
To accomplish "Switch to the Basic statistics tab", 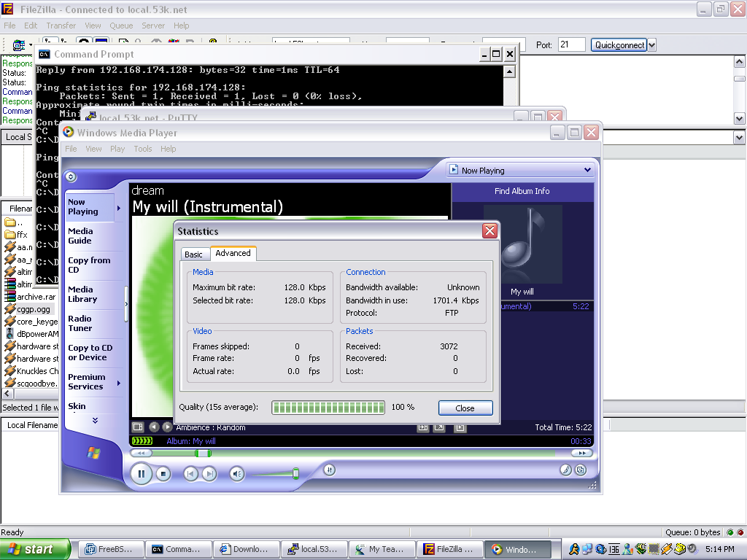I will pos(194,254).
